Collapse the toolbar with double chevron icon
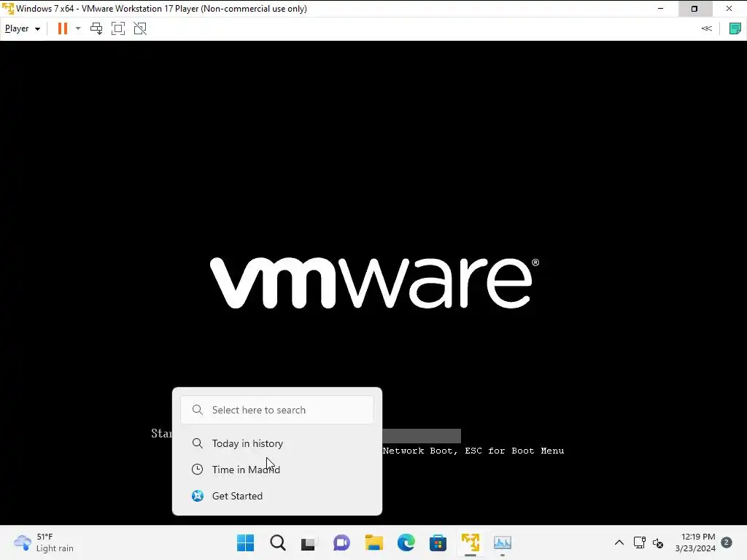747x560 pixels. point(706,28)
